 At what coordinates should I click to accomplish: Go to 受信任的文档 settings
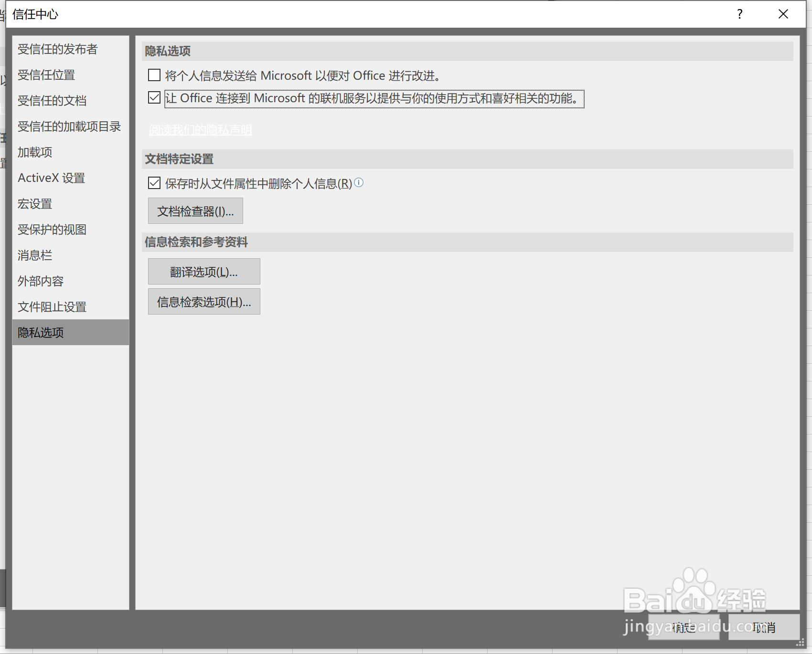click(x=71, y=101)
